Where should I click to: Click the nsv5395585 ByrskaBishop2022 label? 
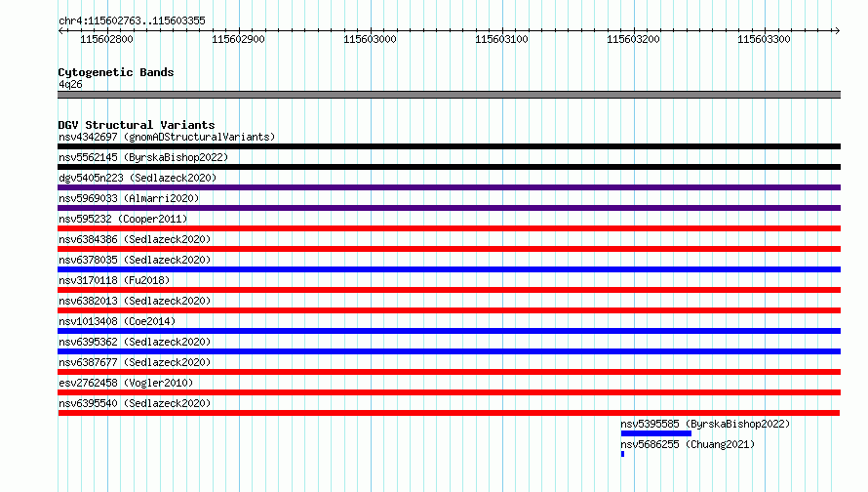pyautogui.click(x=705, y=424)
